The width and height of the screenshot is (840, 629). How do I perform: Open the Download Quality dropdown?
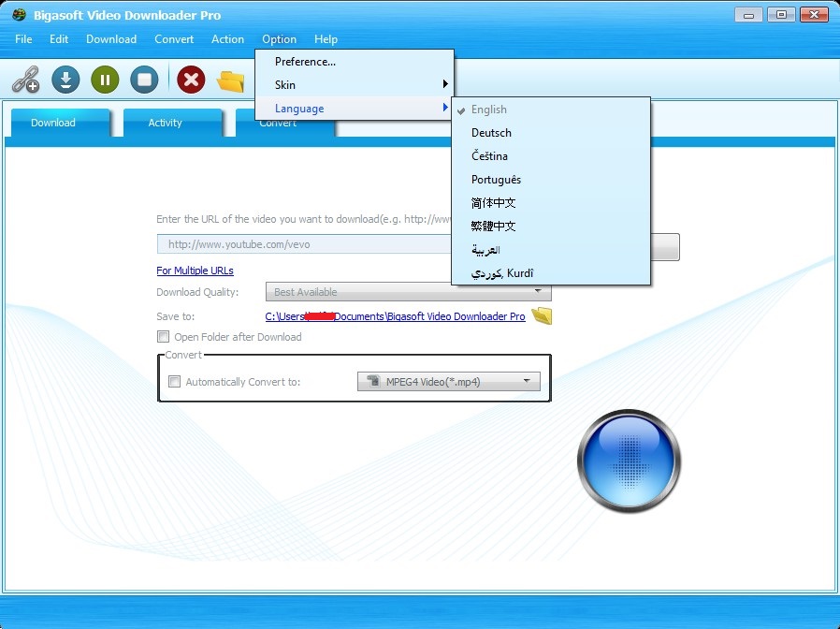(408, 292)
